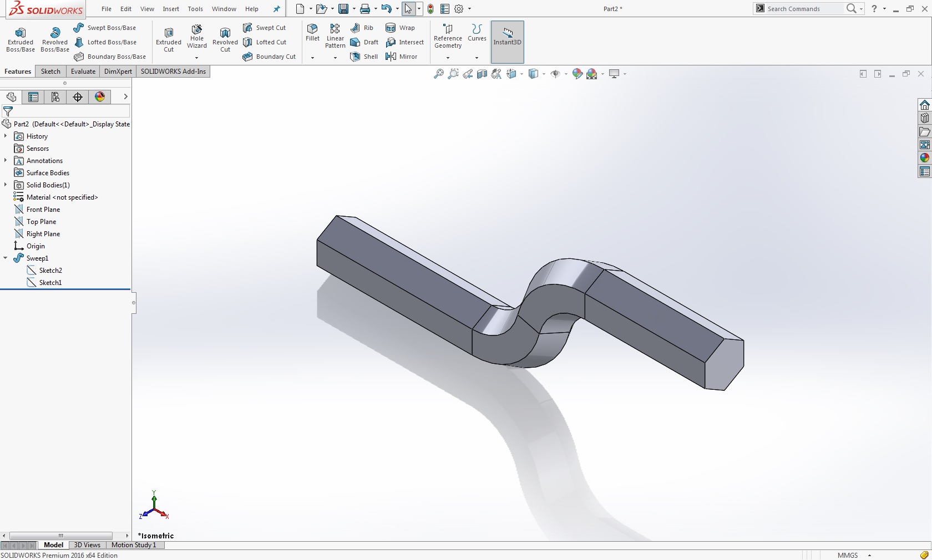Image resolution: width=932 pixels, height=560 pixels.
Task: Click the Search Commands input field
Action: [x=803, y=9]
